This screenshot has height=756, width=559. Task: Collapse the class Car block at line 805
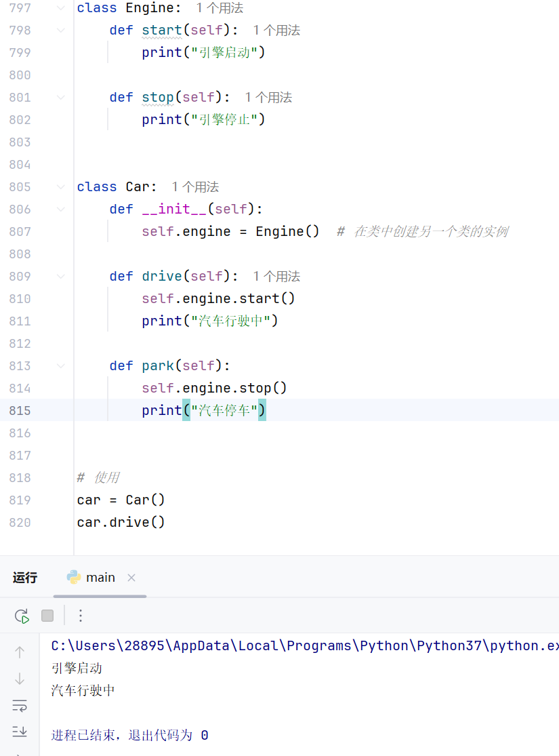tap(61, 187)
